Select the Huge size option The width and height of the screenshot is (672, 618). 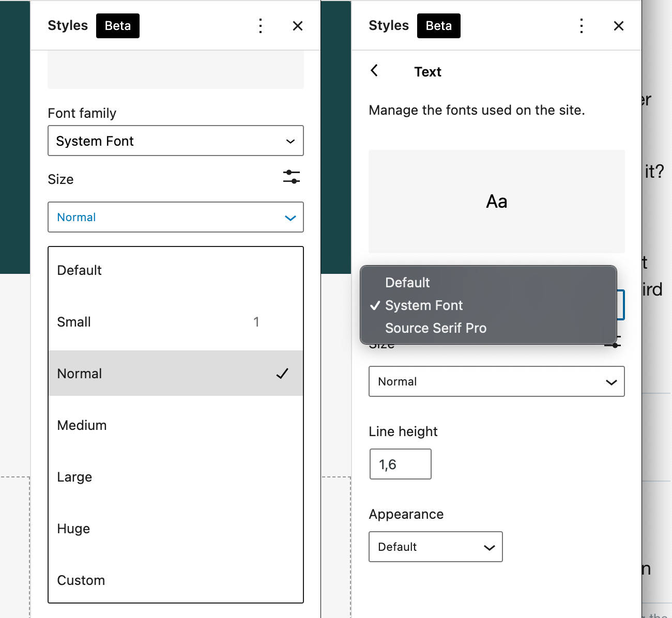pyautogui.click(x=73, y=528)
